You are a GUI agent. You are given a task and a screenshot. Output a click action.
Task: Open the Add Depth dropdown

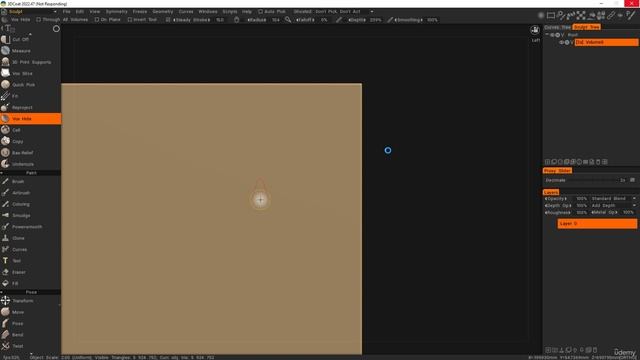[613, 206]
